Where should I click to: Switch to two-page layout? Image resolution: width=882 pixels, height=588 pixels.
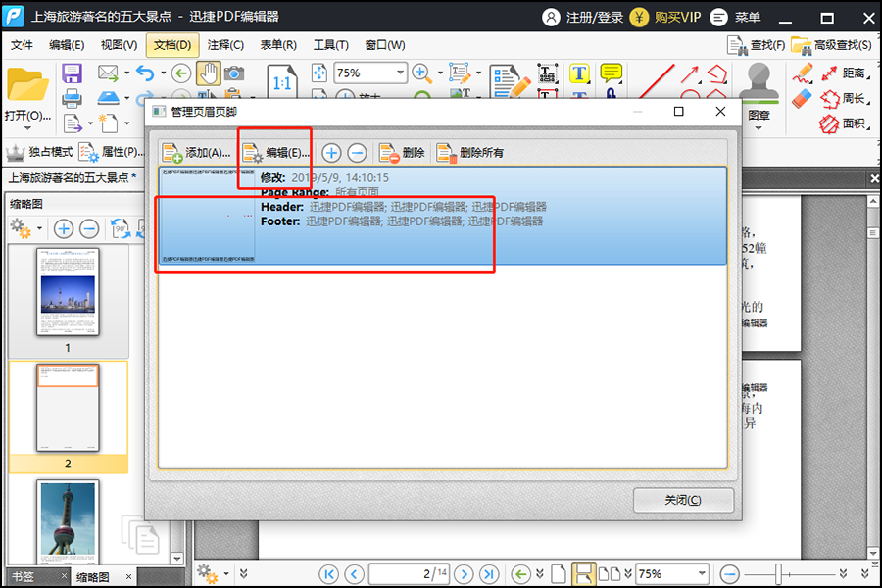(x=610, y=574)
